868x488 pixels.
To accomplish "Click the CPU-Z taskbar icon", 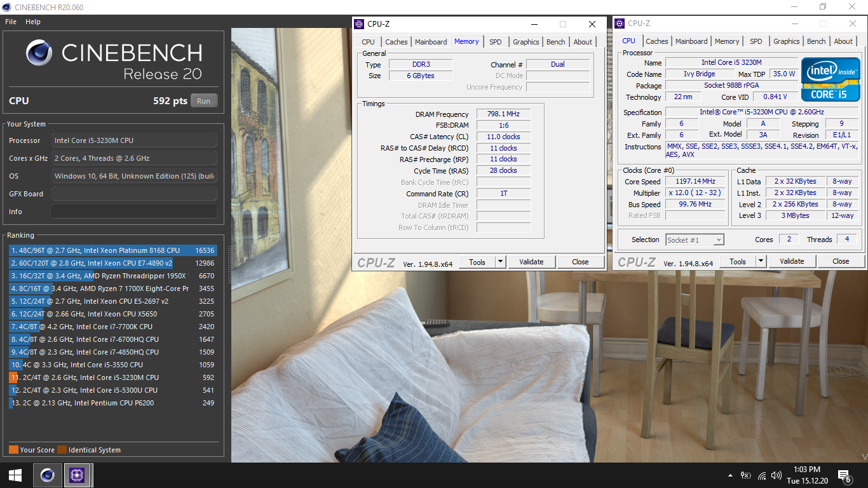I will click(78, 475).
